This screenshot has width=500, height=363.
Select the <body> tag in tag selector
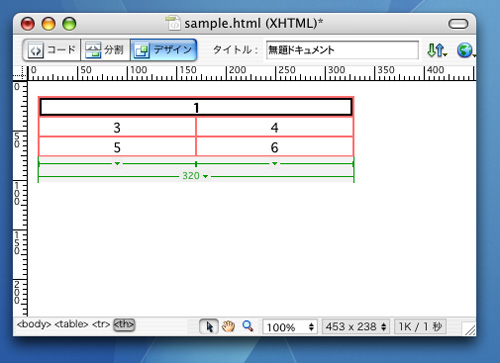(34, 324)
